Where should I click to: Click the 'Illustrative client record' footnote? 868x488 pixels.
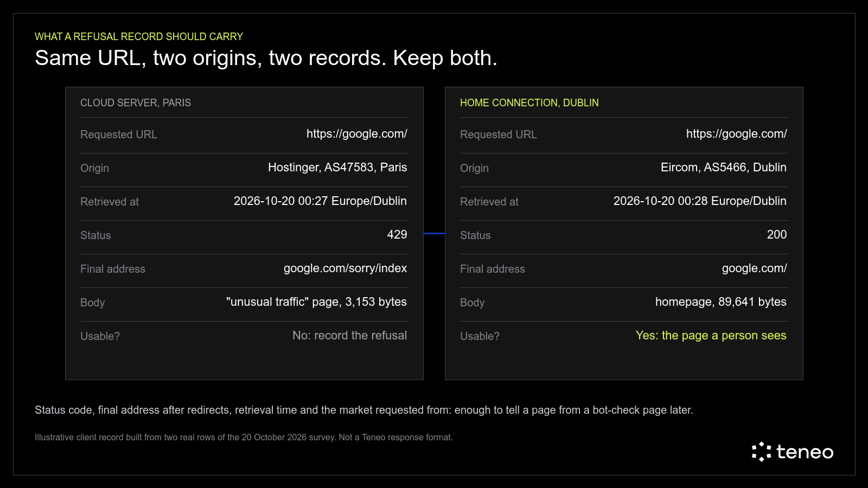(244, 438)
